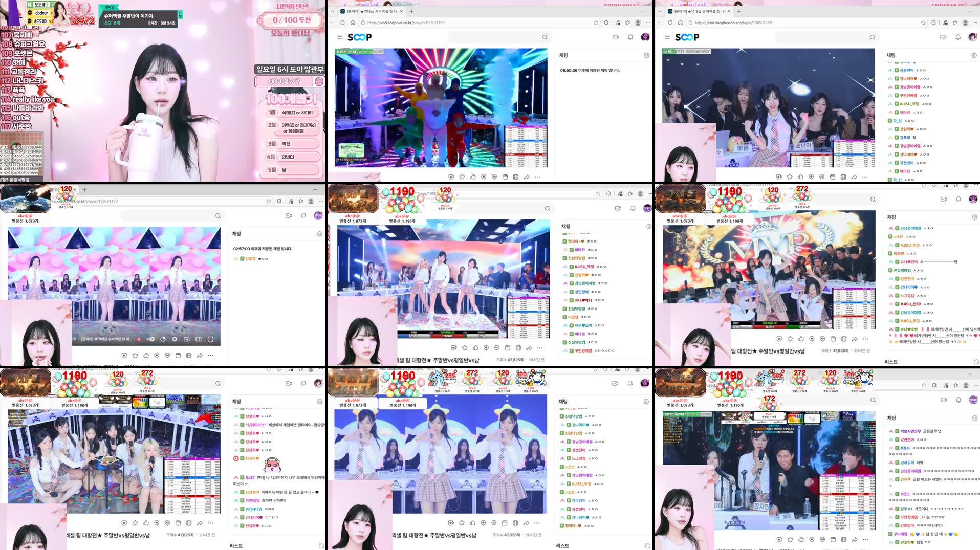Open the browser's customize menu
Screen dimensions: 980x550
click(648, 23)
